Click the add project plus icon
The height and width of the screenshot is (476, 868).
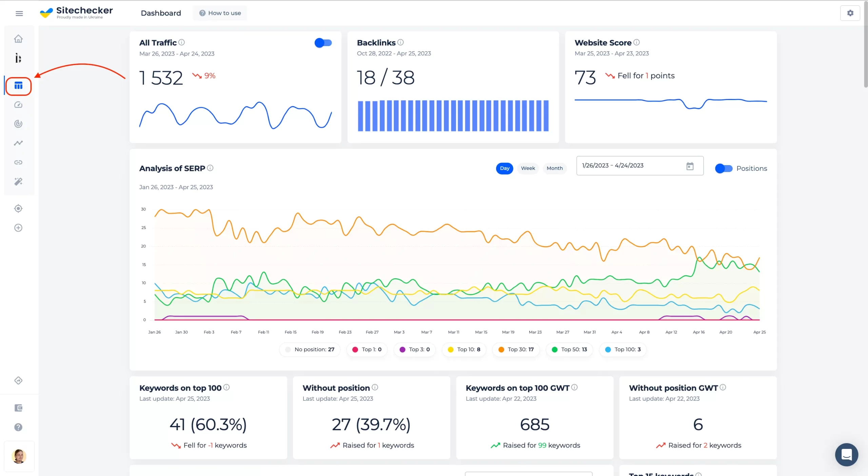coord(18,228)
